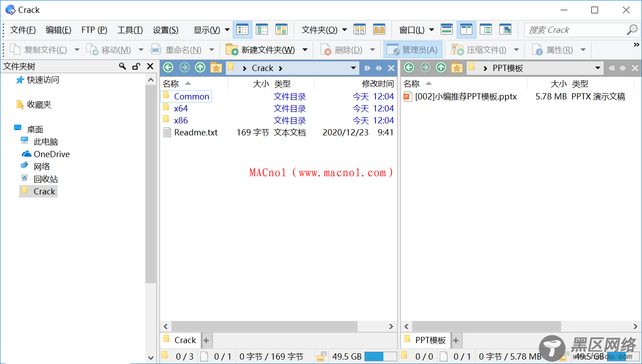Click the 新建文件夹(W) button
The image size is (642, 364).
[x=261, y=50]
